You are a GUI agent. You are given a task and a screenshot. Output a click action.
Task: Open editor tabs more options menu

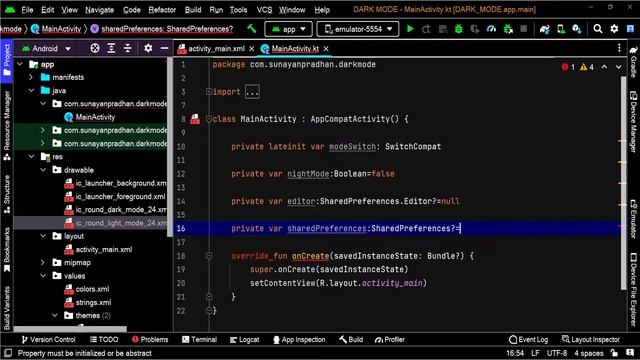coord(619,48)
